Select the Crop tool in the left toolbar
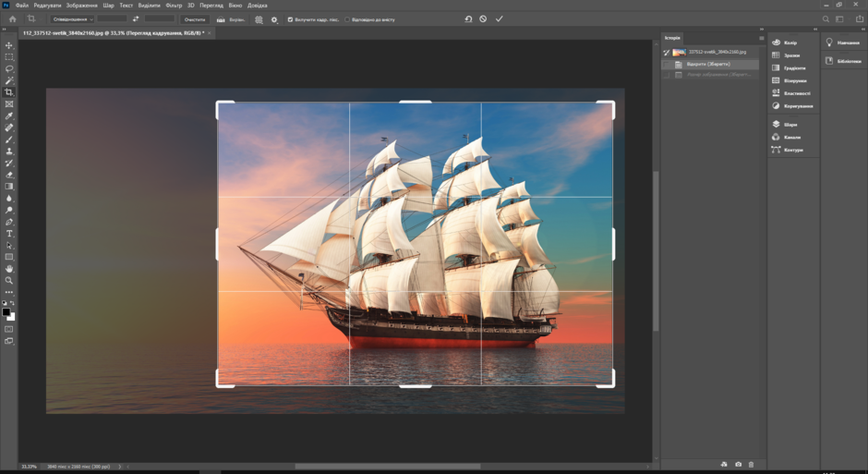Screen dimensions: 868x474 (x=9, y=92)
